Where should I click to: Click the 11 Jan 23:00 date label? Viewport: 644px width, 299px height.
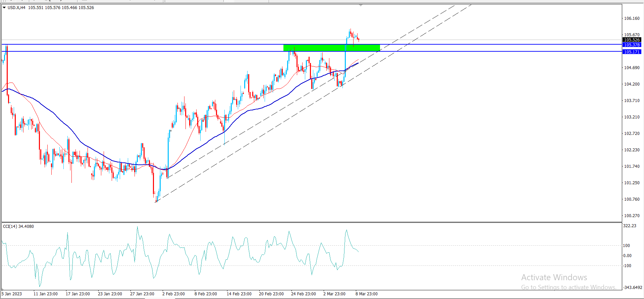(x=46, y=294)
